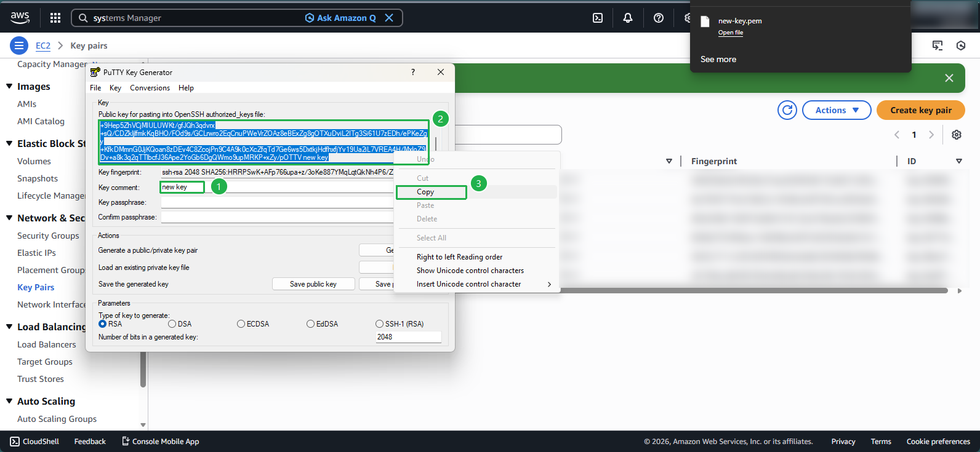The image size is (980, 452).
Task: Collapse the Network & Security section
Action: point(9,218)
